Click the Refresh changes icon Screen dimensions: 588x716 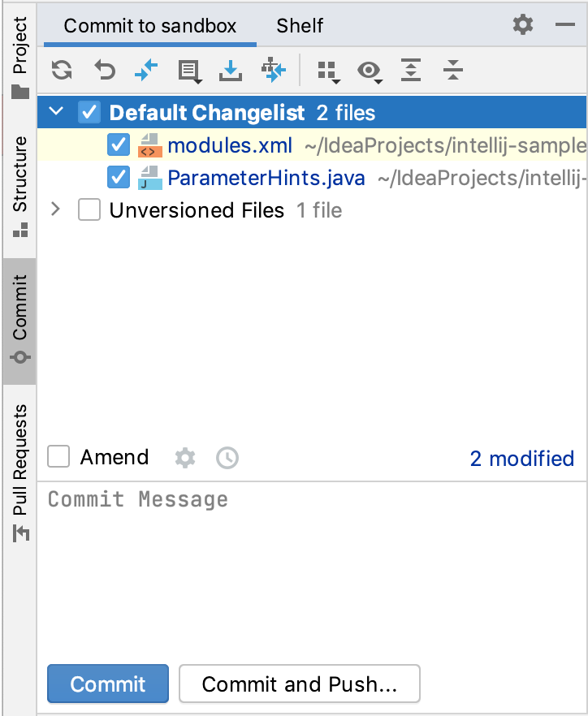62,71
